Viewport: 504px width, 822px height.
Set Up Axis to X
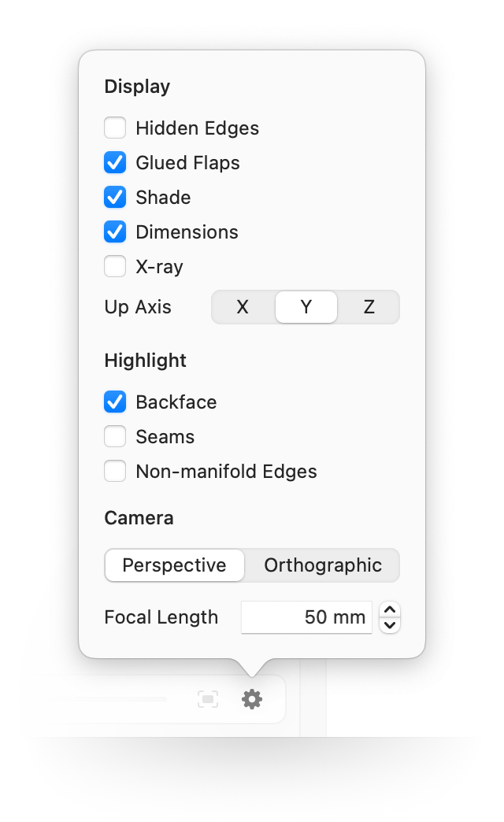(x=243, y=307)
